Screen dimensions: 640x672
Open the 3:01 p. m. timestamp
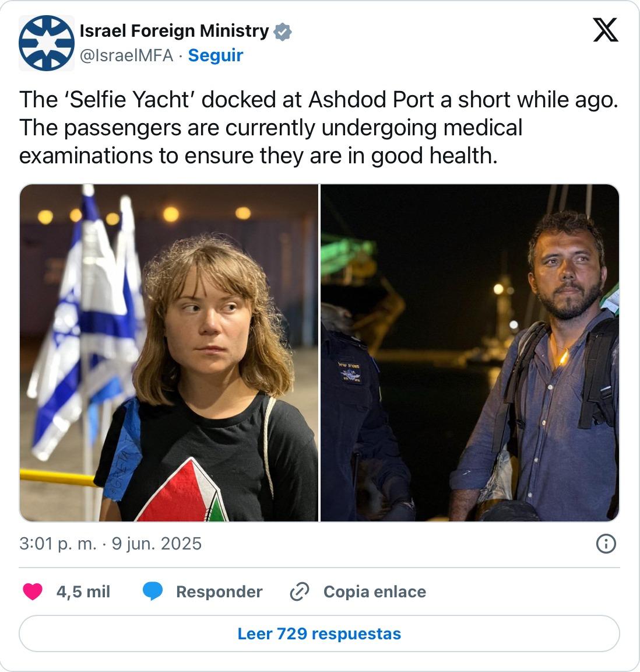coord(58,544)
